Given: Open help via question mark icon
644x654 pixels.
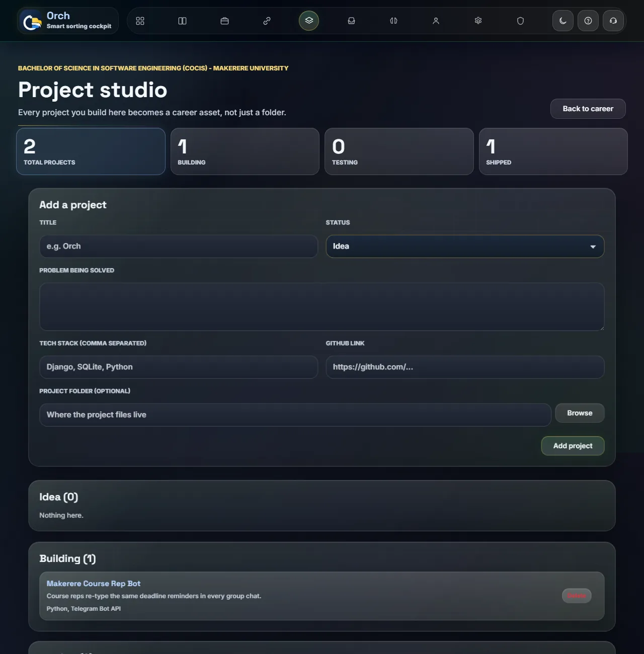Looking at the screenshot, I should pos(588,21).
